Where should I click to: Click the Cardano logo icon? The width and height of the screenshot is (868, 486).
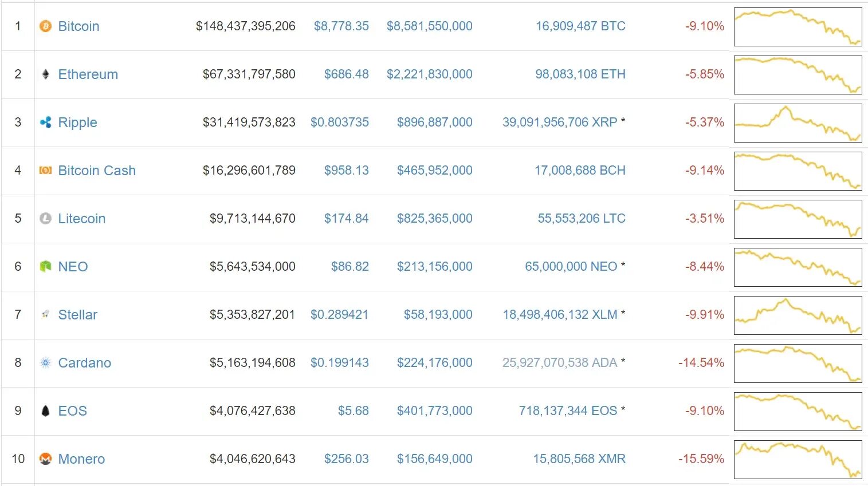(x=45, y=363)
